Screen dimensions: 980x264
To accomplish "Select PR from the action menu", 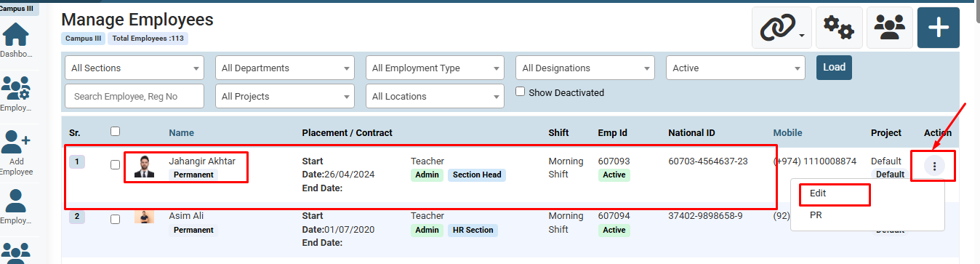I will (816, 215).
